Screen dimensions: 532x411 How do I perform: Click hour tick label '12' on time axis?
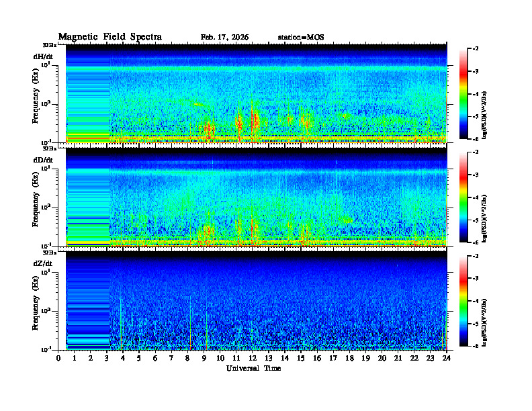253,359
